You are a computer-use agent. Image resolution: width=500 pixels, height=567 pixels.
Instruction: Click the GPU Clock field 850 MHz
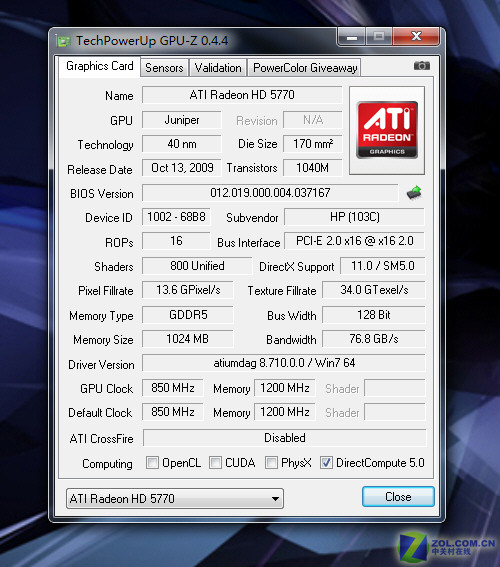click(x=173, y=388)
